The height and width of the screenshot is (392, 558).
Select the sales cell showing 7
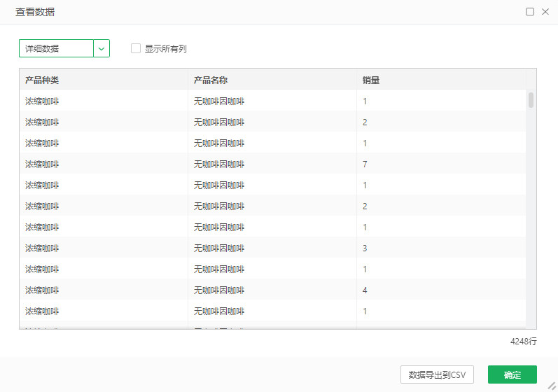coord(365,164)
